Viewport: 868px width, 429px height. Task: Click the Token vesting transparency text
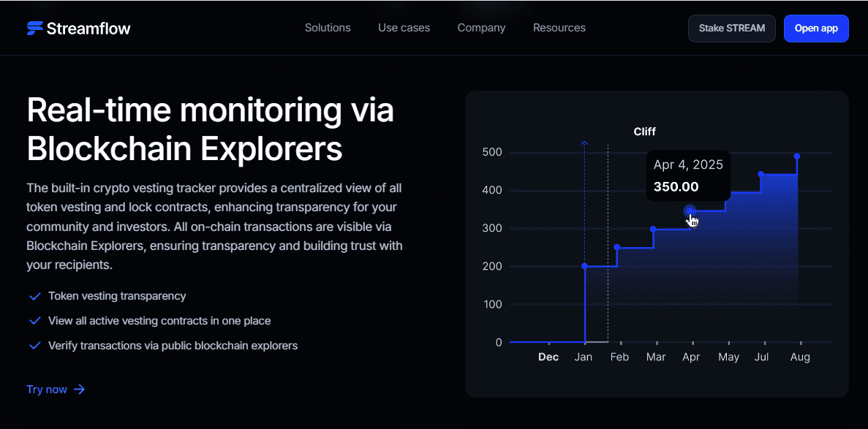click(x=117, y=296)
